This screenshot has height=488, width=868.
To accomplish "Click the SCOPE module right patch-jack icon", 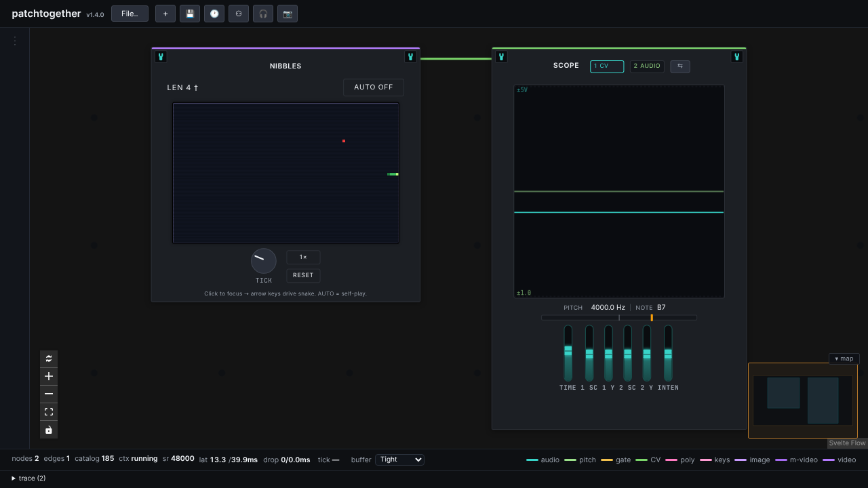I will click(x=737, y=57).
